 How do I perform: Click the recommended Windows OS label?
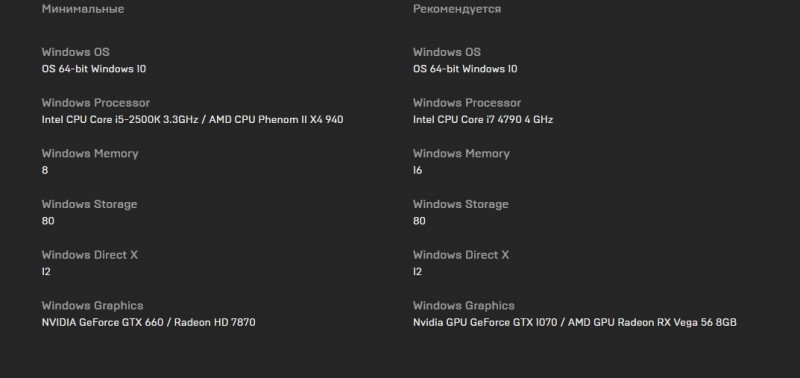point(447,52)
